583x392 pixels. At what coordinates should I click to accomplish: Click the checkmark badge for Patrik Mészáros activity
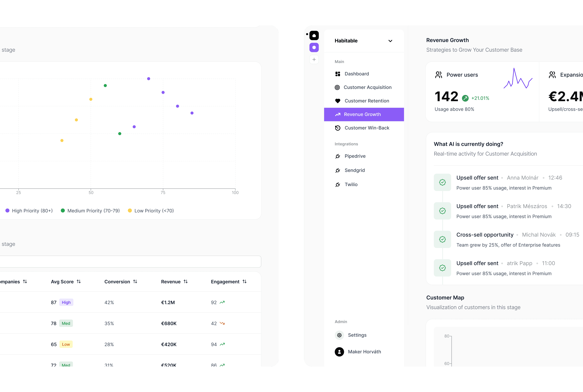[442, 211]
